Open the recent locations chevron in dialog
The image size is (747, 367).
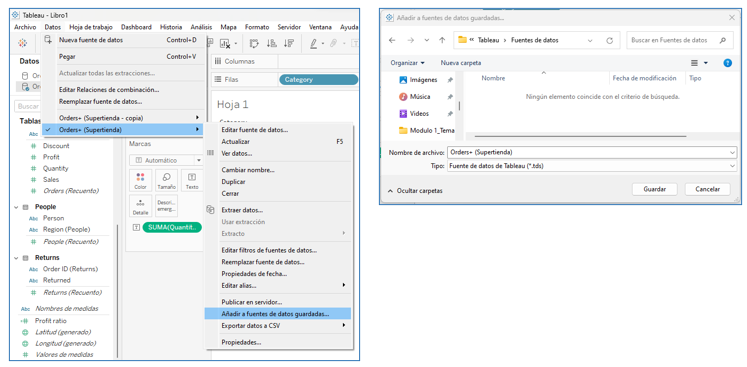(426, 41)
